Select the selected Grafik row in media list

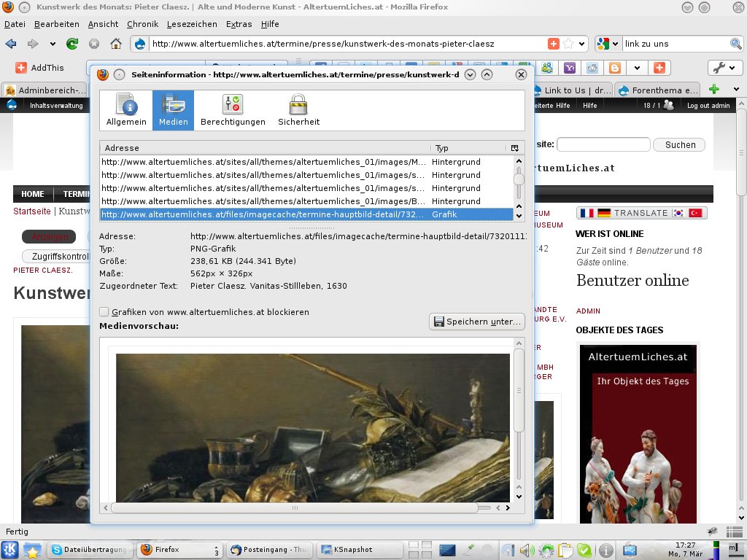click(306, 214)
